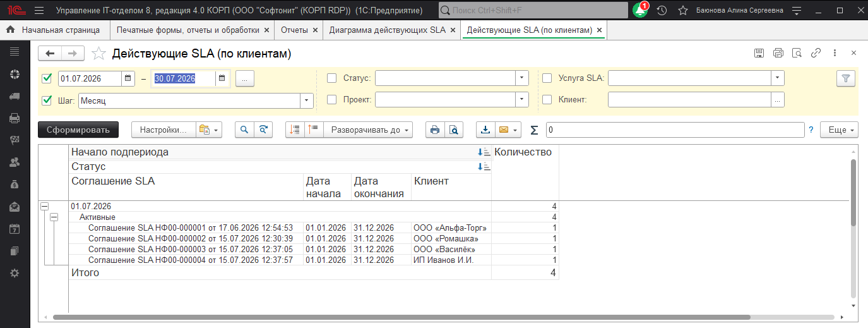
Task: Collapse the 01.07.2026 group row
Action: click(44, 206)
